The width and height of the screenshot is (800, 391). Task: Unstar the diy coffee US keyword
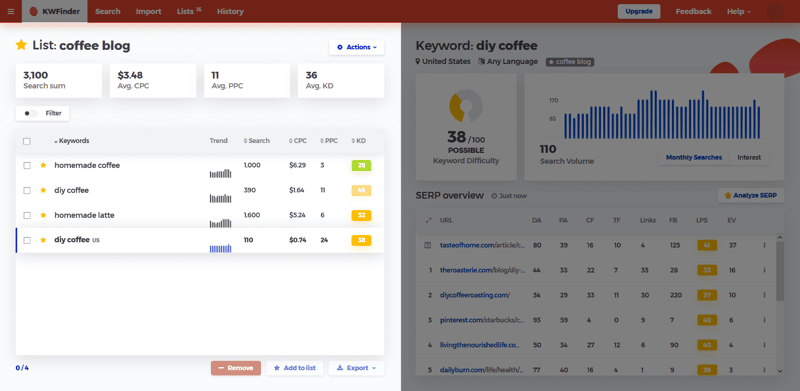[43, 240]
